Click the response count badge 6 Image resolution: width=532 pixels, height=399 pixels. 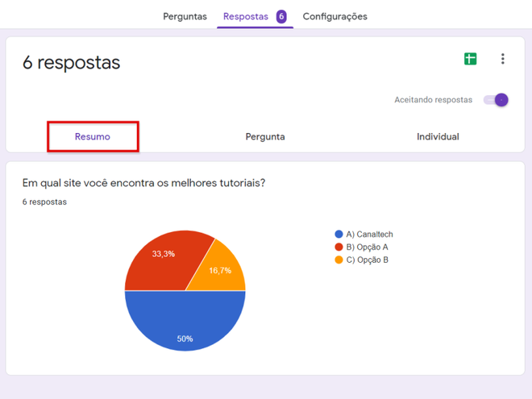click(x=281, y=16)
